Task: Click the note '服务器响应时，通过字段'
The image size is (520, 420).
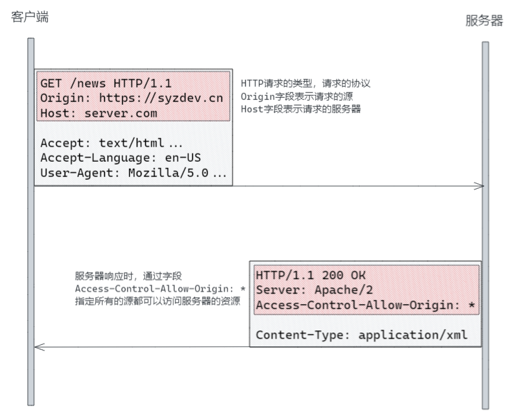Action: coord(128,276)
